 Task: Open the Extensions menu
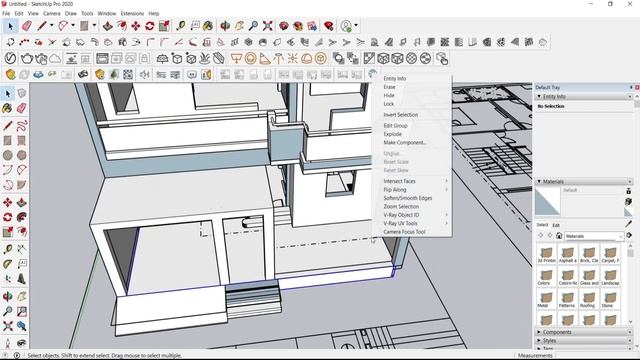point(132,13)
